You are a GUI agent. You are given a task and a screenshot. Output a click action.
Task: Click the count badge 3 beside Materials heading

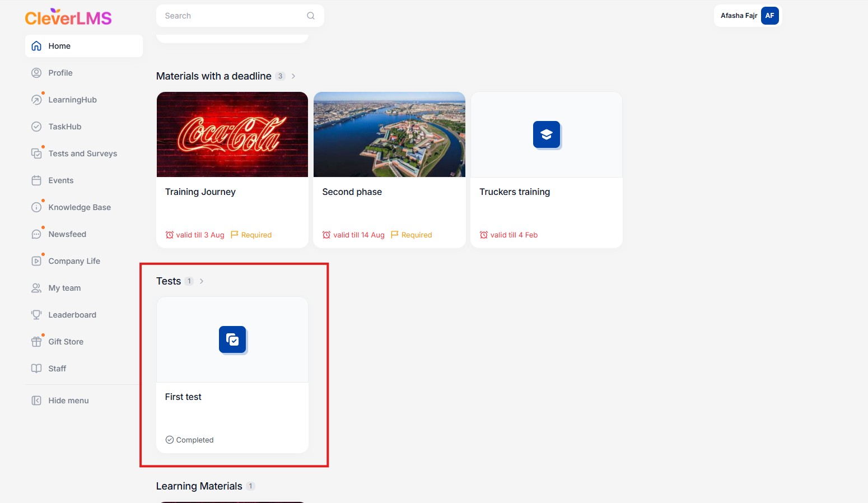281,76
